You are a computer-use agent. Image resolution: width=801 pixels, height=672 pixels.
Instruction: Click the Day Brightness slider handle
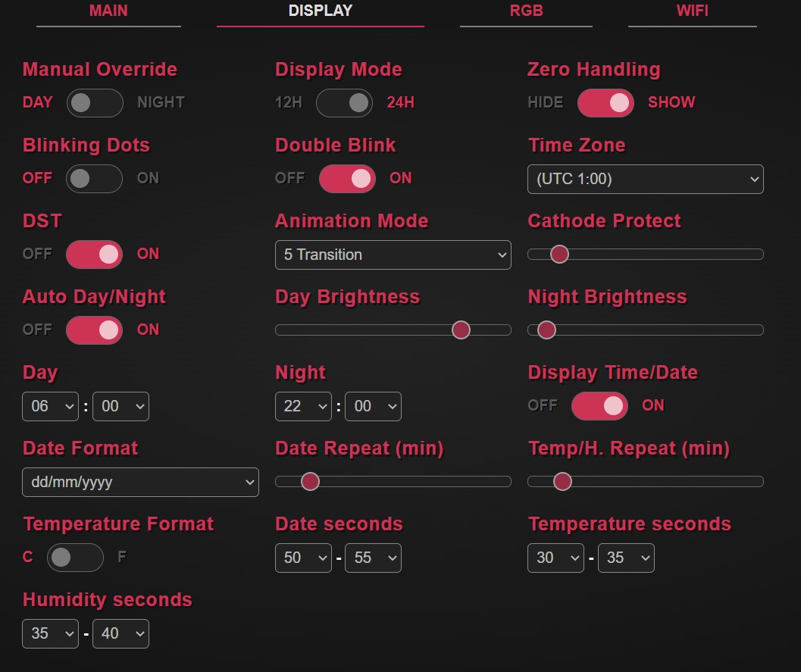coord(461,330)
